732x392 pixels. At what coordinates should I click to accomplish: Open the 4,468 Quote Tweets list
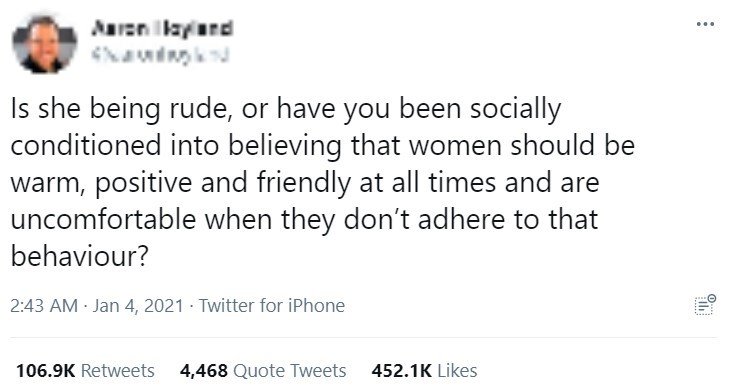(263, 371)
